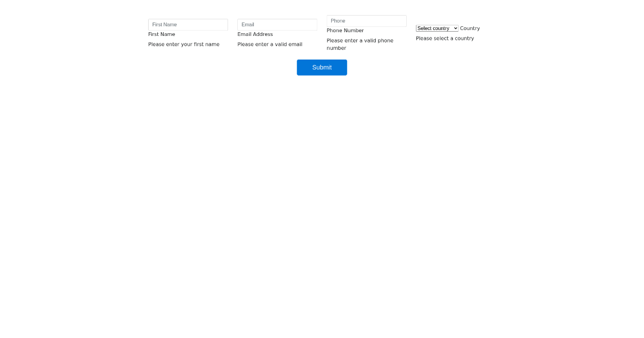Click the 'Phone' placeholder text
The image size is (644, 338).
(x=338, y=21)
